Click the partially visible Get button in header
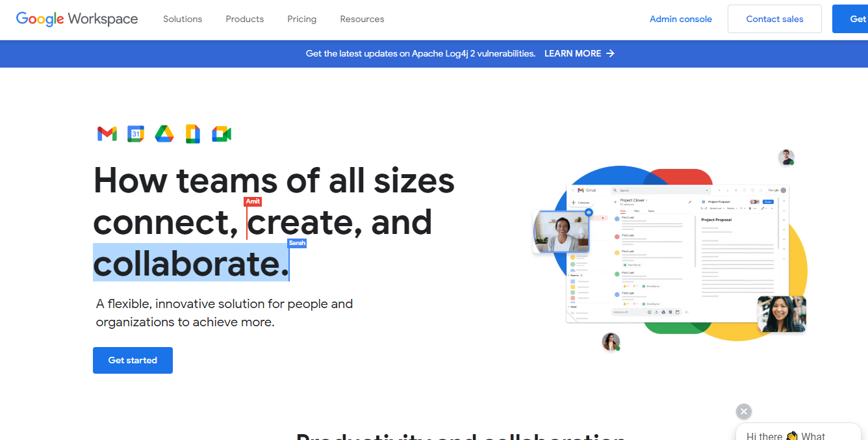Screen dimensions: 868x440 click(x=850, y=19)
